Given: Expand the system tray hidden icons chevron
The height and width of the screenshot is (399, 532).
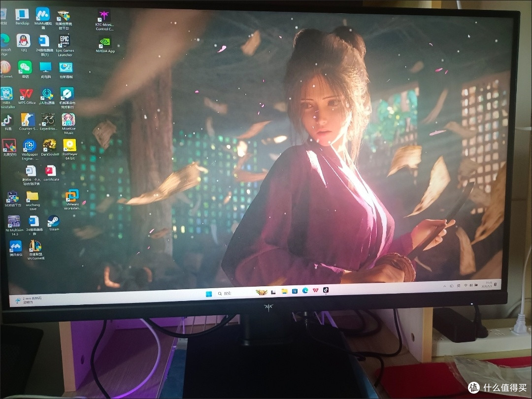Looking at the screenshot, I should click(x=444, y=286).
